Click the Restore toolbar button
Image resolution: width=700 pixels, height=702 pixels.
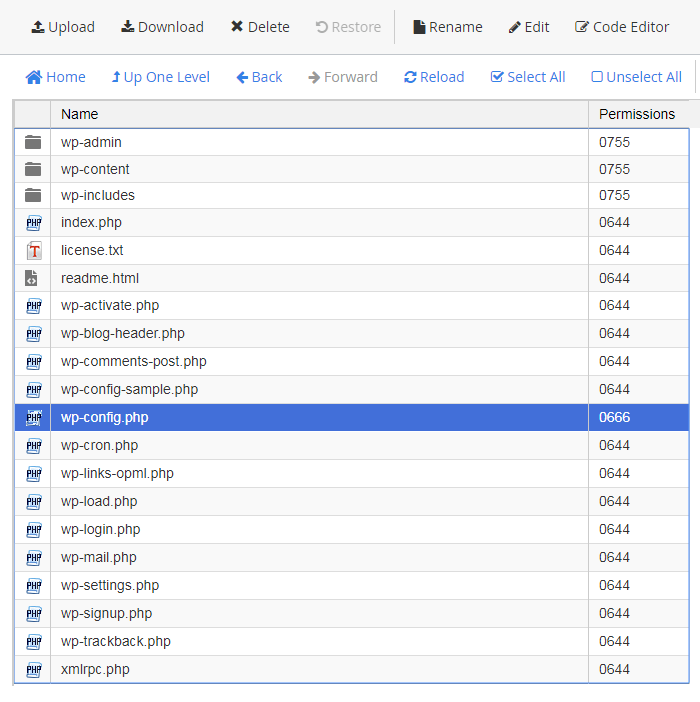pyautogui.click(x=348, y=27)
